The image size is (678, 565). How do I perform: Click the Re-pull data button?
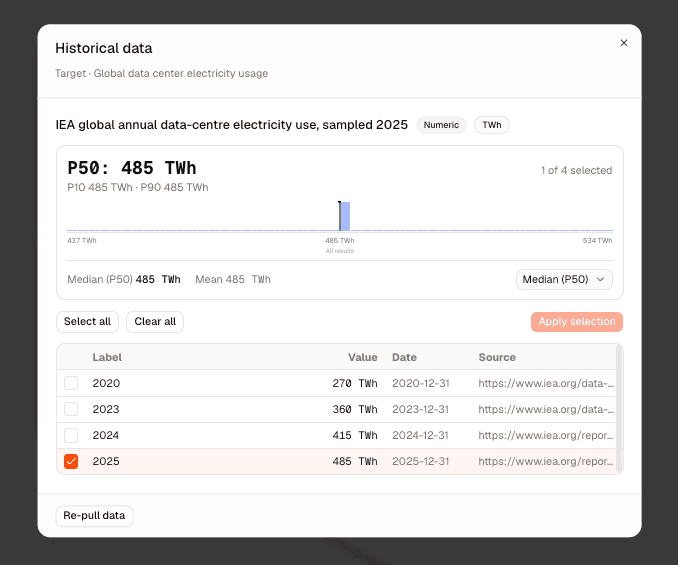[94, 516]
